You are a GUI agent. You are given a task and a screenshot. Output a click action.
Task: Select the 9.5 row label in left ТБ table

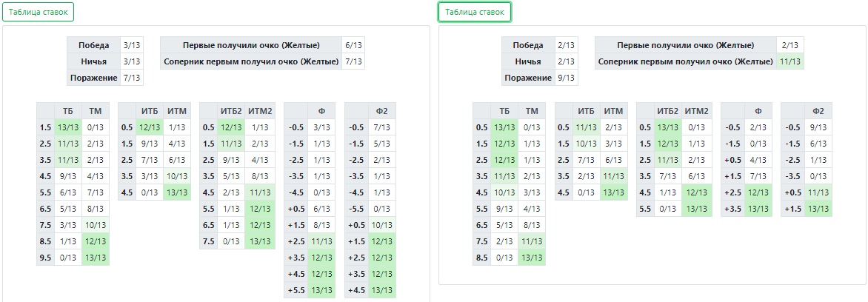[44, 258]
